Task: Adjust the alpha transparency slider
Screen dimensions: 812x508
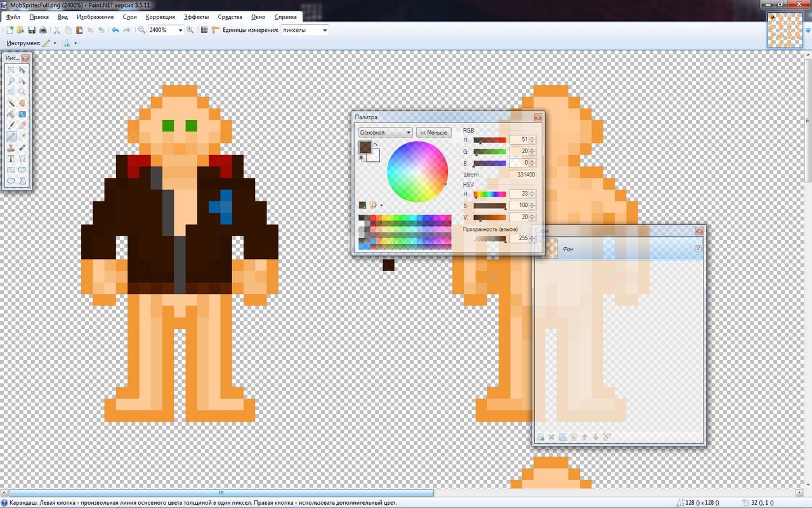Action: point(490,239)
